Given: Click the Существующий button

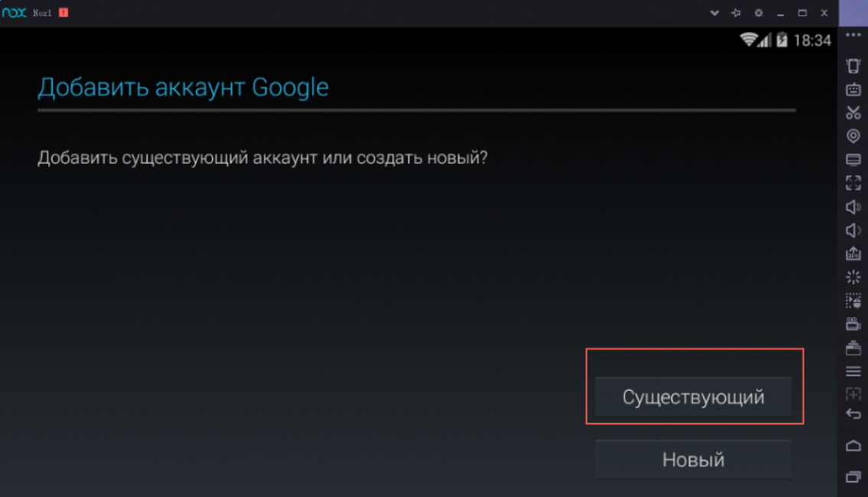Looking at the screenshot, I should click(x=693, y=397).
